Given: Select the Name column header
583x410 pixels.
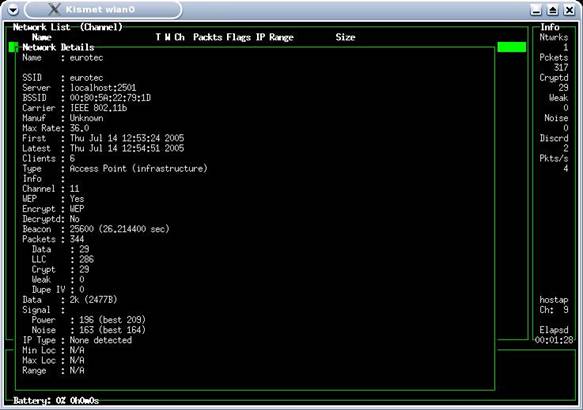Looking at the screenshot, I should [x=42, y=37].
